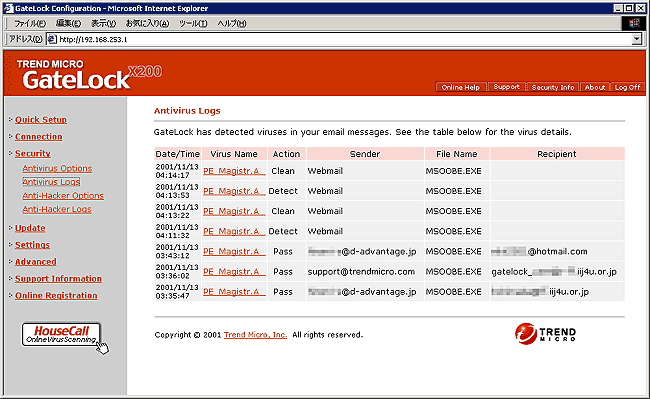Expand the Settings arrow bullet
Image resolution: width=650 pixels, height=399 pixels.
pyautogui.click(x=10, y=244)
